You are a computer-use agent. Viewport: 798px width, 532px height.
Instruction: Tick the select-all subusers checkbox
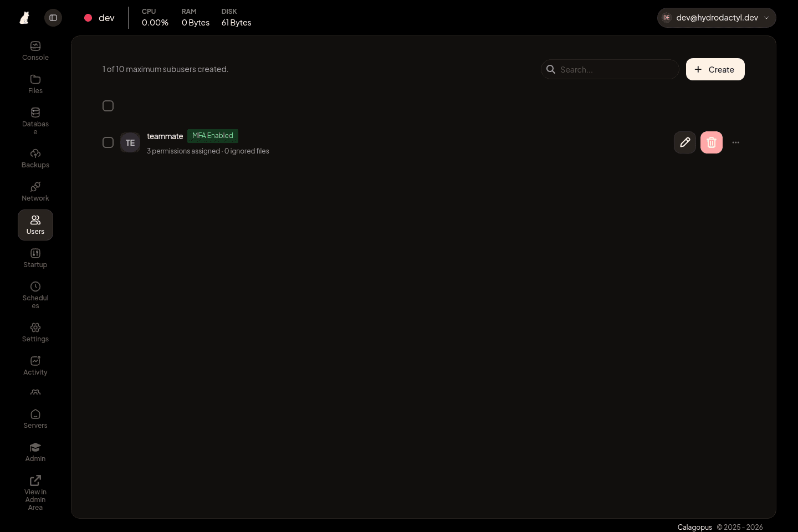coord(108,106)
